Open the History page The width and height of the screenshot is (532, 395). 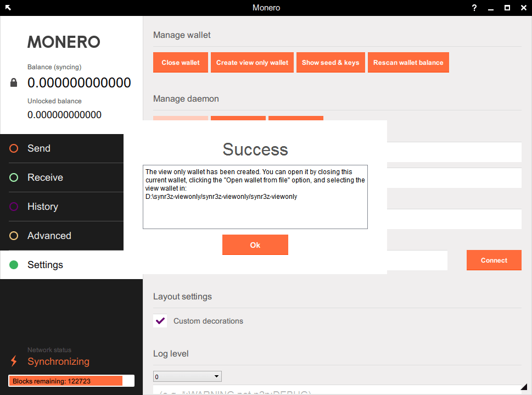tap(61, 207)
